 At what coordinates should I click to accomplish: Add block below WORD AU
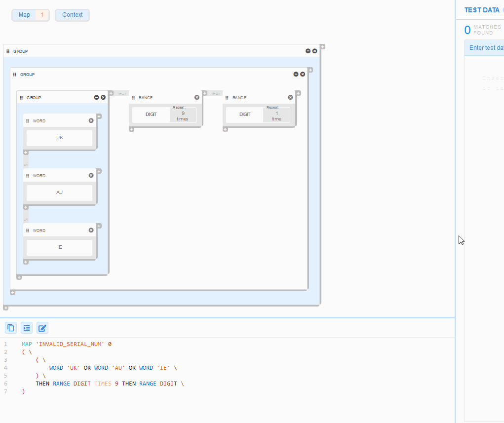(26, 207)
